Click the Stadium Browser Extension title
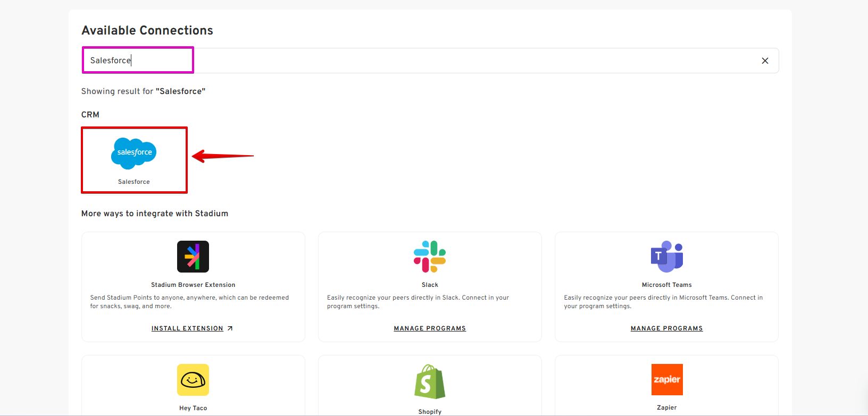 193,285
